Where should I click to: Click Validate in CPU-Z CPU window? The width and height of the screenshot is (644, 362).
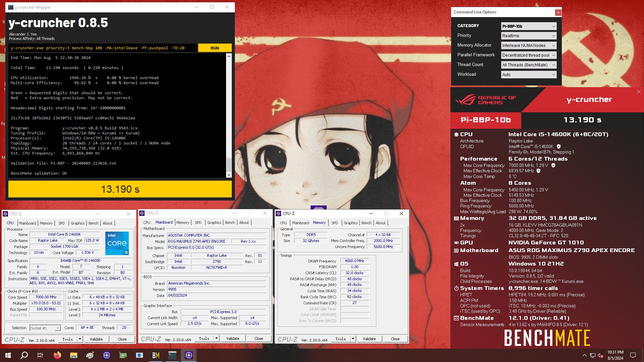[x=96, y=339]
